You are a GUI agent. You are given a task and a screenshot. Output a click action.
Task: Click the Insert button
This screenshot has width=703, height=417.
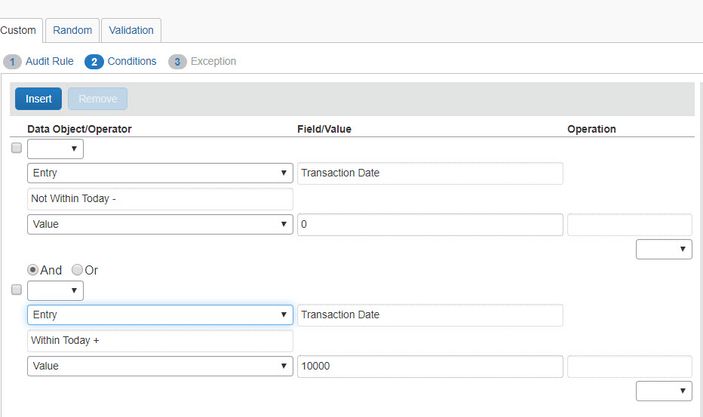39,99
